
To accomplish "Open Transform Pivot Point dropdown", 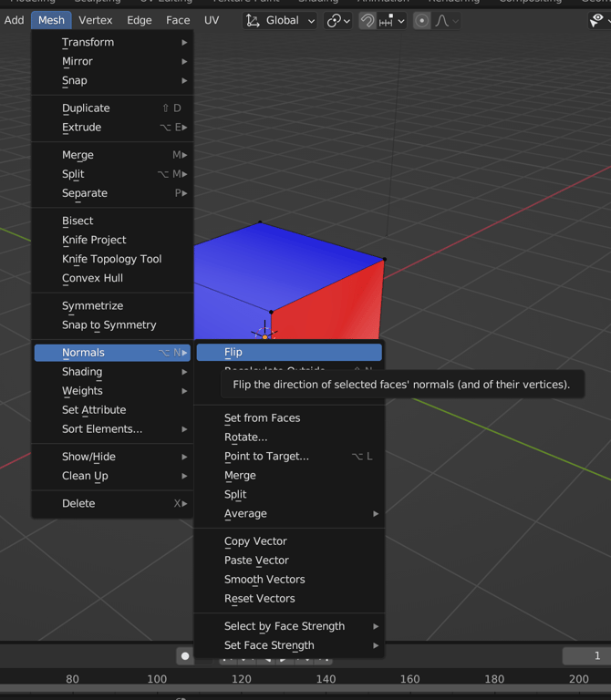I will 338,21.
